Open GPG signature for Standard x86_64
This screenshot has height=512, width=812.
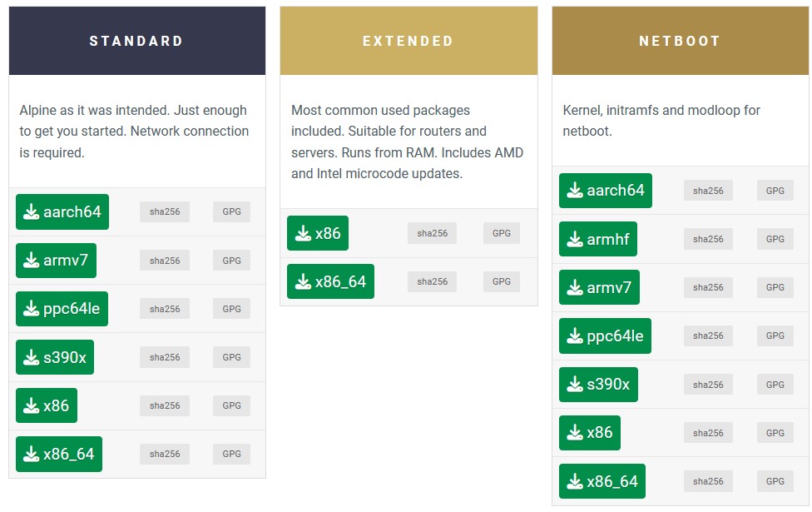tap(231, 454)
